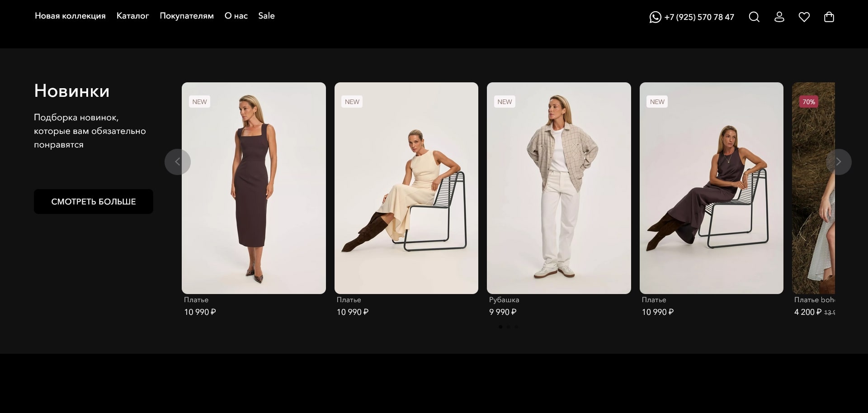Open the Каталог menu
868x413 pixels.
click(132, 16)
